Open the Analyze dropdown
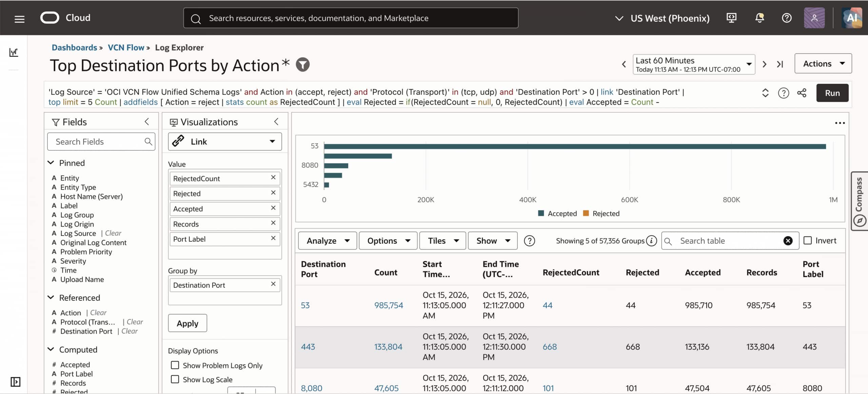Image resolution: width=868 pixels, height=394 pixels. [x=327, y=241]
